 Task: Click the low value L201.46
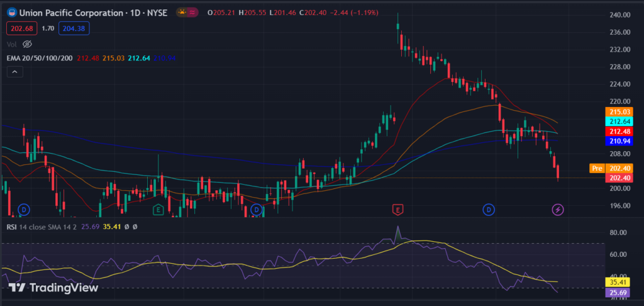pos(283,13)
